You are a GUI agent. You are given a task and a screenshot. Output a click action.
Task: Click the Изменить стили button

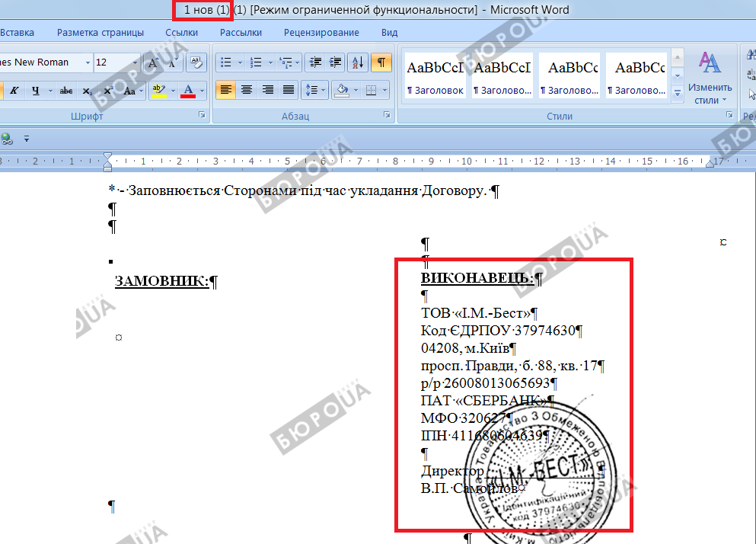710,78
